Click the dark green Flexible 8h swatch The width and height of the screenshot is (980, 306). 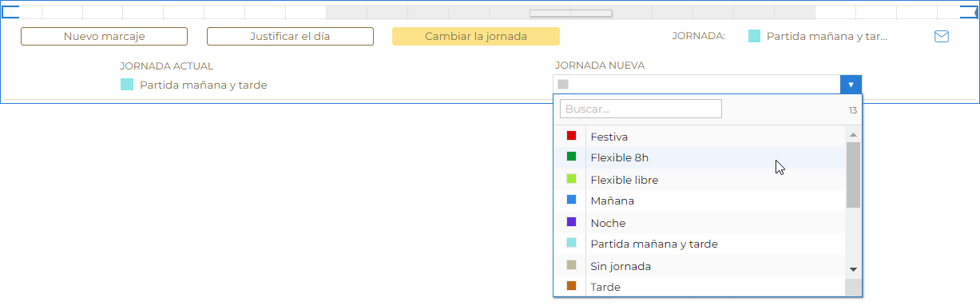(x=571, y=157)
